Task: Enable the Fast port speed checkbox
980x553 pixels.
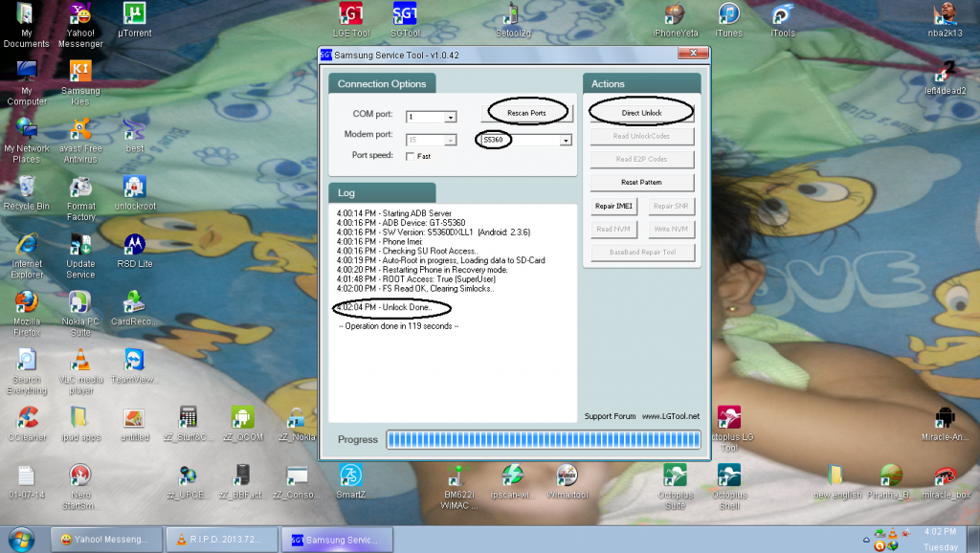Action: pyautogui.click(x=410, y=156)
